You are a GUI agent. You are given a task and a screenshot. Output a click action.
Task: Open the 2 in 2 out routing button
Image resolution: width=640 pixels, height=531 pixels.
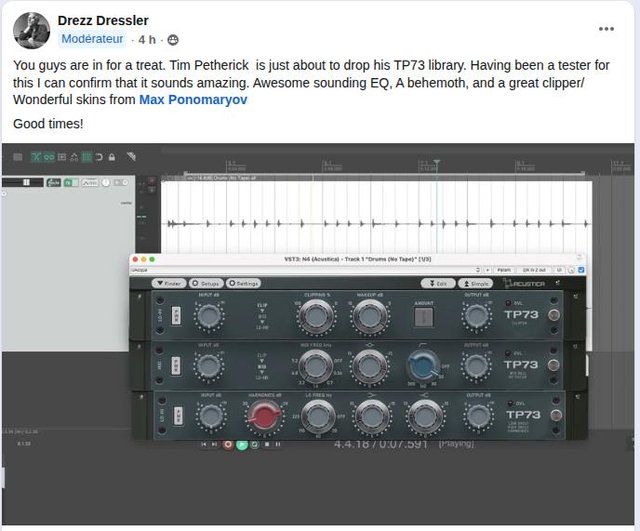pos(534,270)
